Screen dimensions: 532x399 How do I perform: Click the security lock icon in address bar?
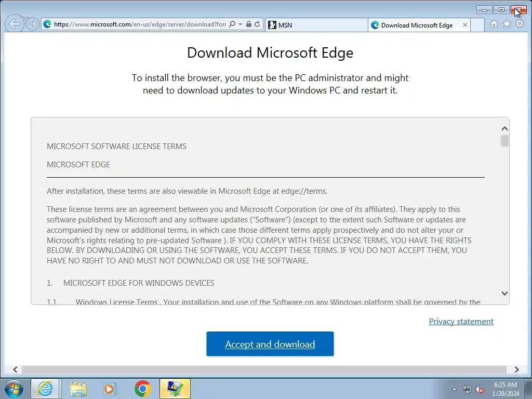[249, 24]
